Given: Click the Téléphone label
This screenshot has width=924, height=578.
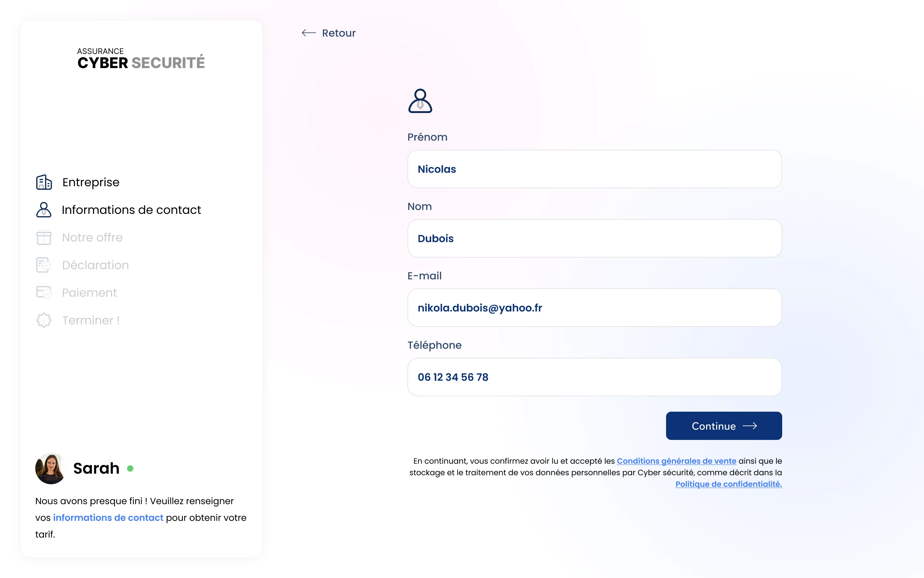Looking at the screenshot, I should click(434, 345).
